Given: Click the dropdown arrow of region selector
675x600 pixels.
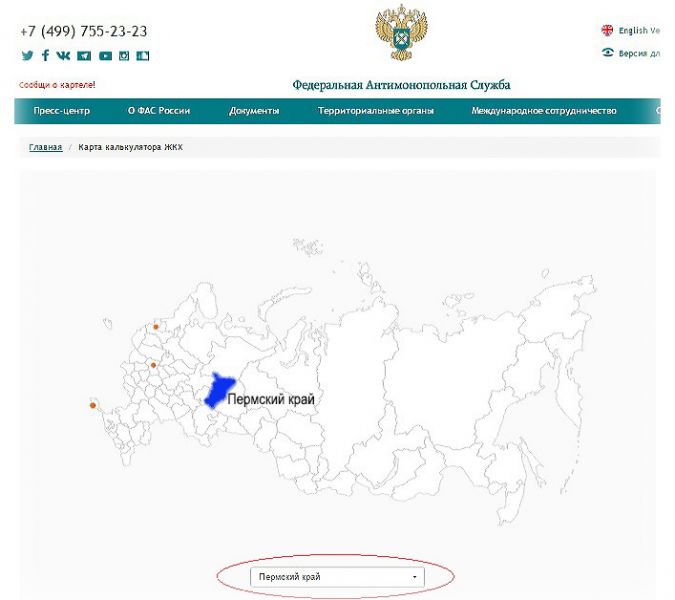Looking at the screenshot, I should point(415,577).
